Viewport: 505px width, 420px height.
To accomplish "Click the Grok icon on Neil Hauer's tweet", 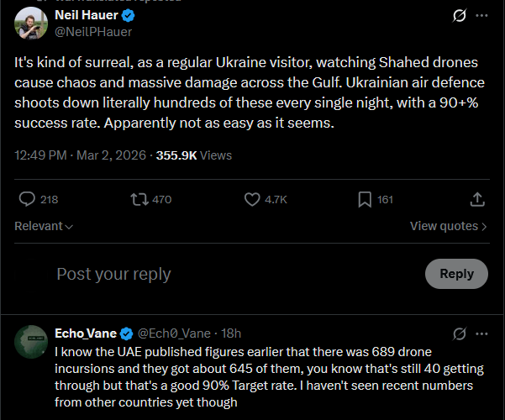I will pyautogui.click(x=459, y=16).
